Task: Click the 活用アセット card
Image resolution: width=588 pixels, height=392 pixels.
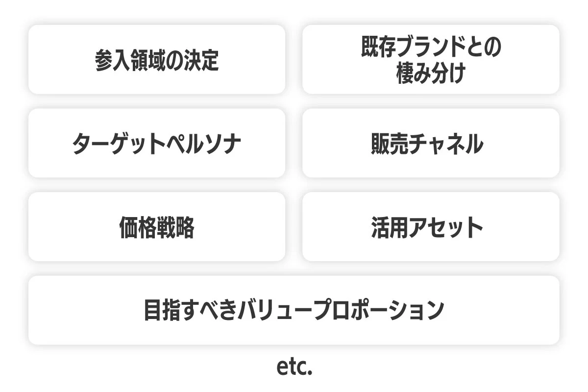Action: 431,226
